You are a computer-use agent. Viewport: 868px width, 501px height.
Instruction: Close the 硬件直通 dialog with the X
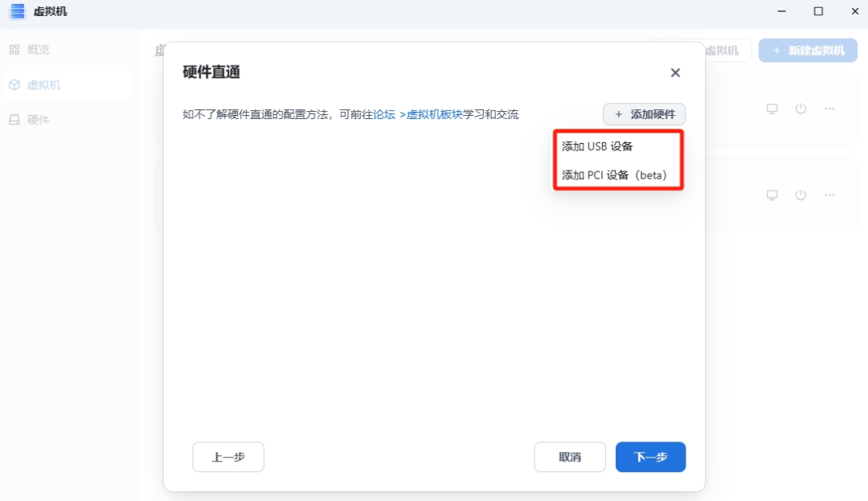675,72
